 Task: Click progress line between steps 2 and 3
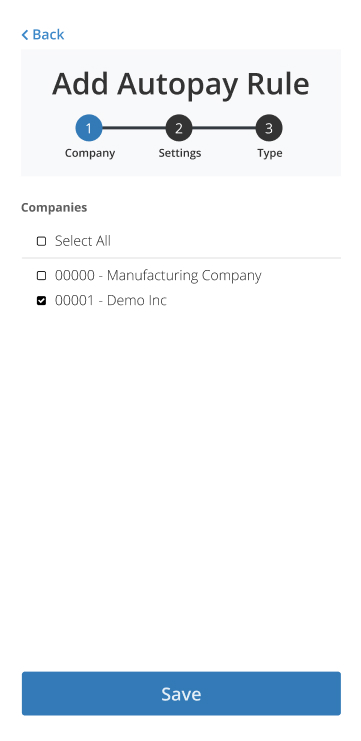(224, 128)
